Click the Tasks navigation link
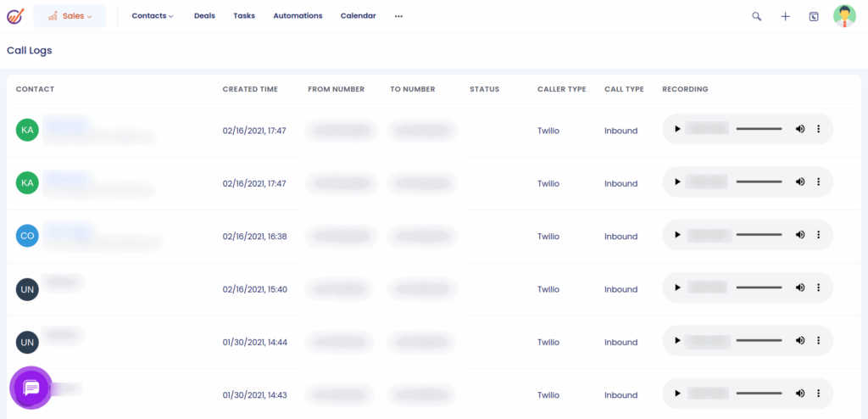The image size is (868, 419). (x=244, y=16)
